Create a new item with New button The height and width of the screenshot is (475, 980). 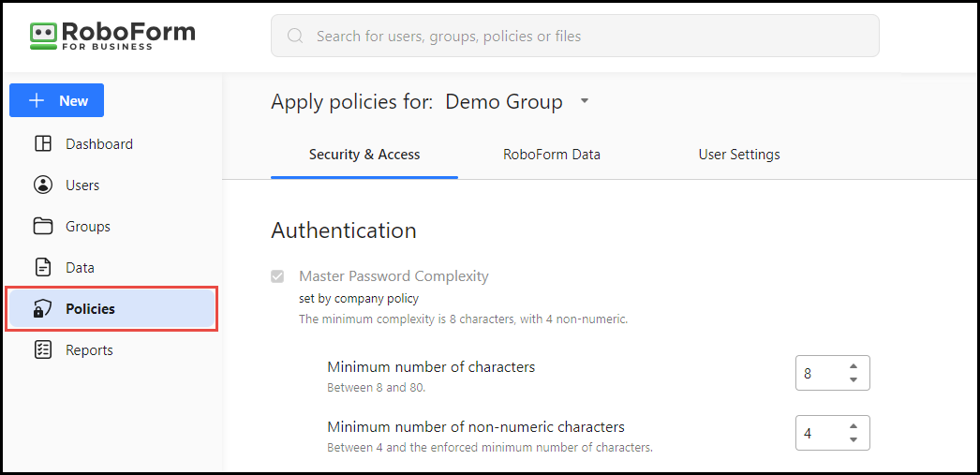pyautogui.click(x=57, y=100)
